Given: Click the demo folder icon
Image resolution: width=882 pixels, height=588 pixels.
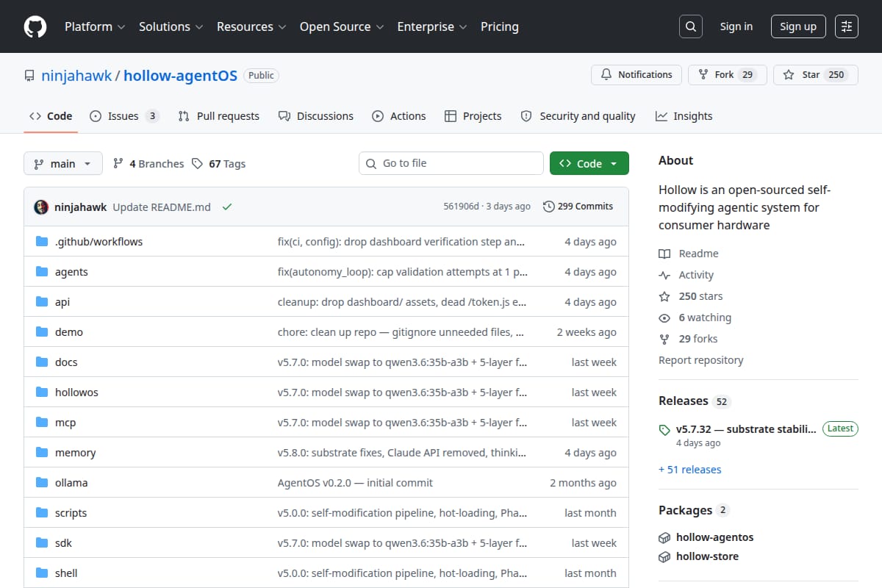Looking at the screenshot, I should click(42, 332).
